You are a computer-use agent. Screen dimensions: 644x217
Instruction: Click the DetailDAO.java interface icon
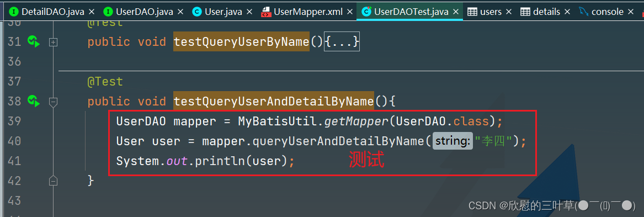pyautogui.click(x=13, y=12)
